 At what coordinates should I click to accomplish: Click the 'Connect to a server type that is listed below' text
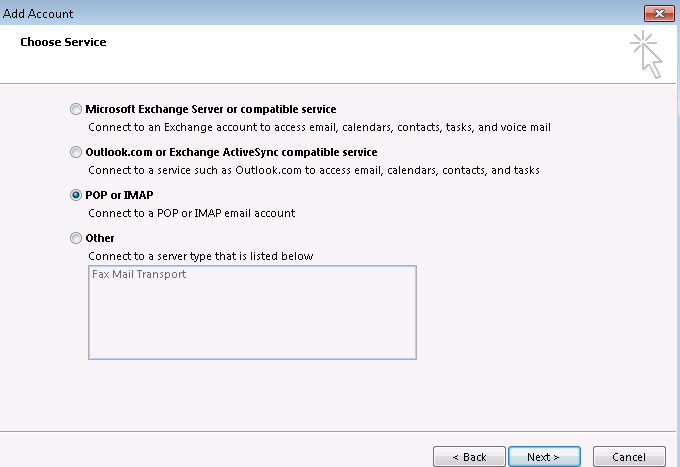(x=201, y=256)
